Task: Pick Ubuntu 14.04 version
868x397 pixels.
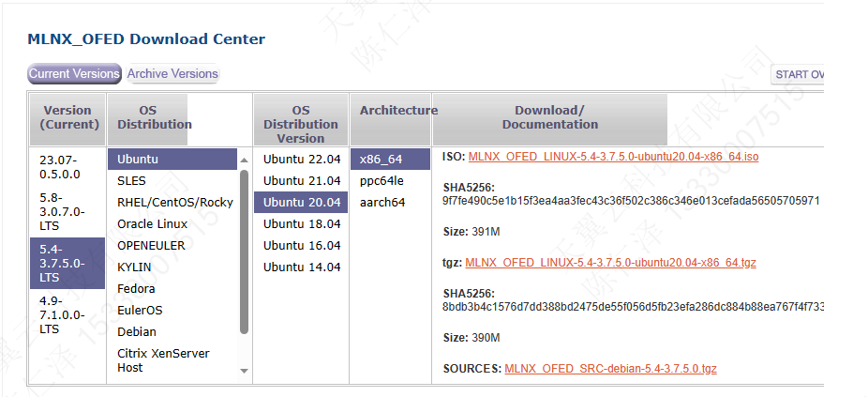Action: [301, 267]
